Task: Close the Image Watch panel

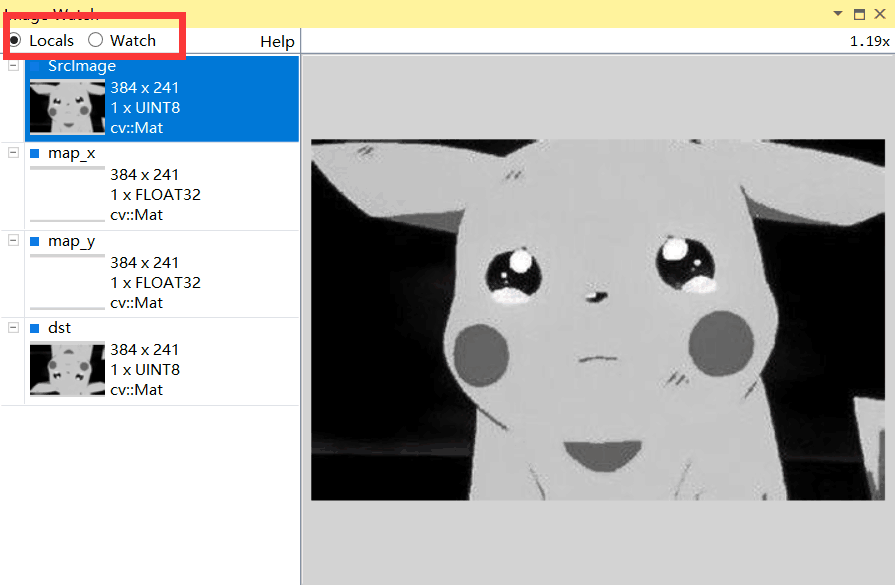Action: (x=880, y=14)
